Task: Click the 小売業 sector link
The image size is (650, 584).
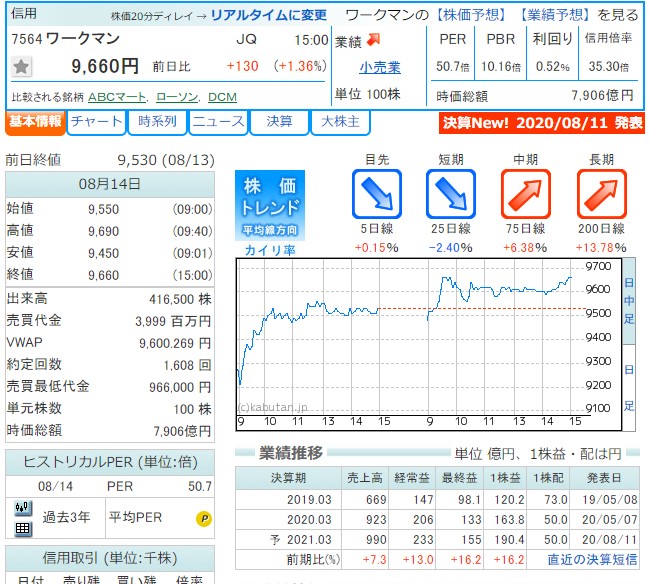Action: click(x=380, y=68)
